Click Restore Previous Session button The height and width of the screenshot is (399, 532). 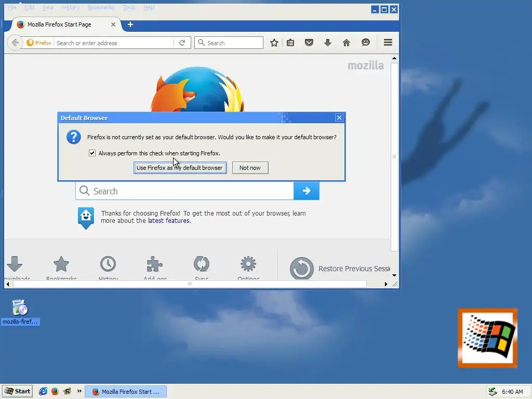pos(340,269)
